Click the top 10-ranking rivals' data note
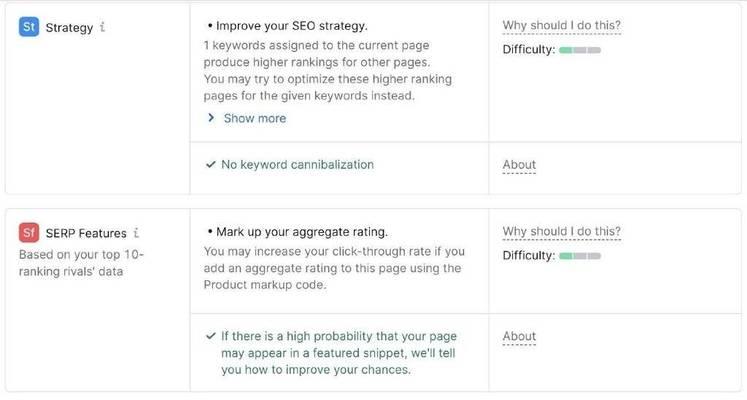This screenshot has width=747, height=400. [81, 263]
